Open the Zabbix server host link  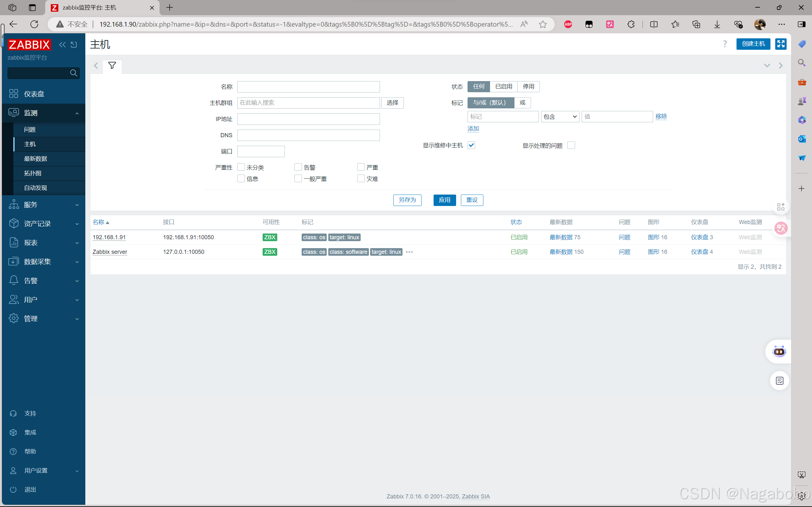point(110,252)
